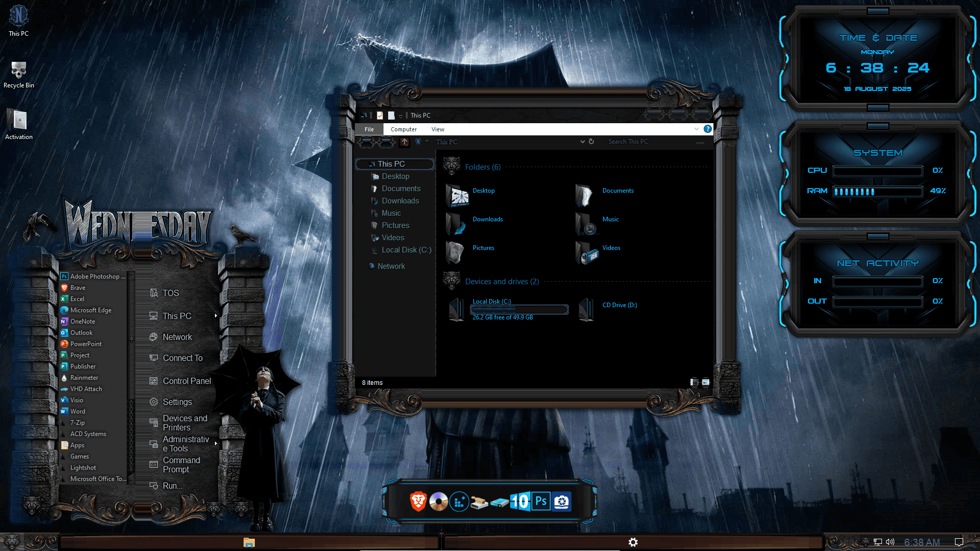980x551 pixels.
Task: Click the start menu program list scrollbar
Action: coord(131,377)
